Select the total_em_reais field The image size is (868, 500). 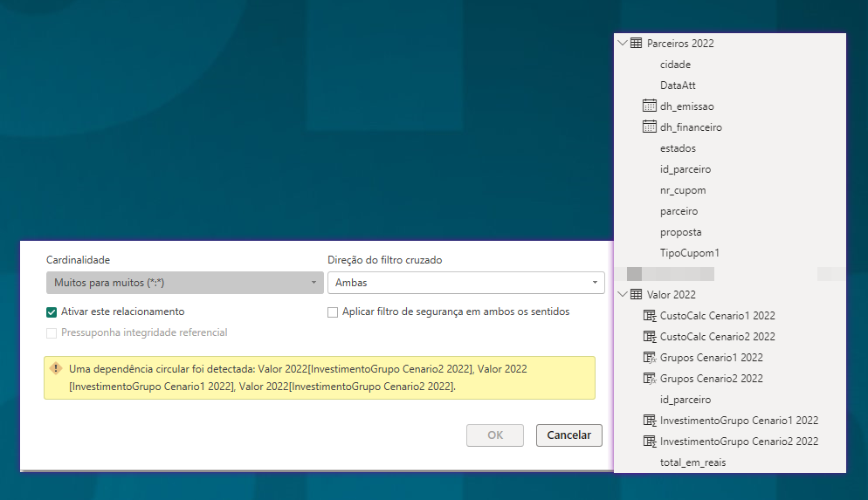point(692,462)
